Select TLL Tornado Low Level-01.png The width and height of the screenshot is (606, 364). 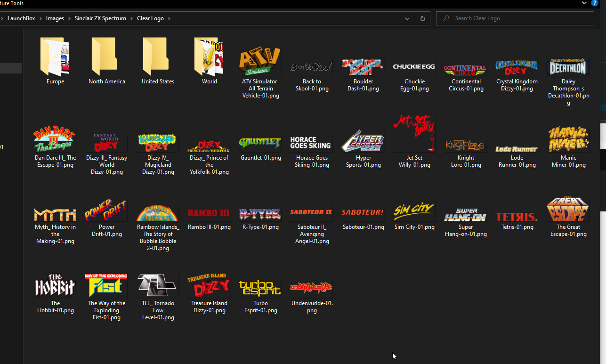(158, 297)
